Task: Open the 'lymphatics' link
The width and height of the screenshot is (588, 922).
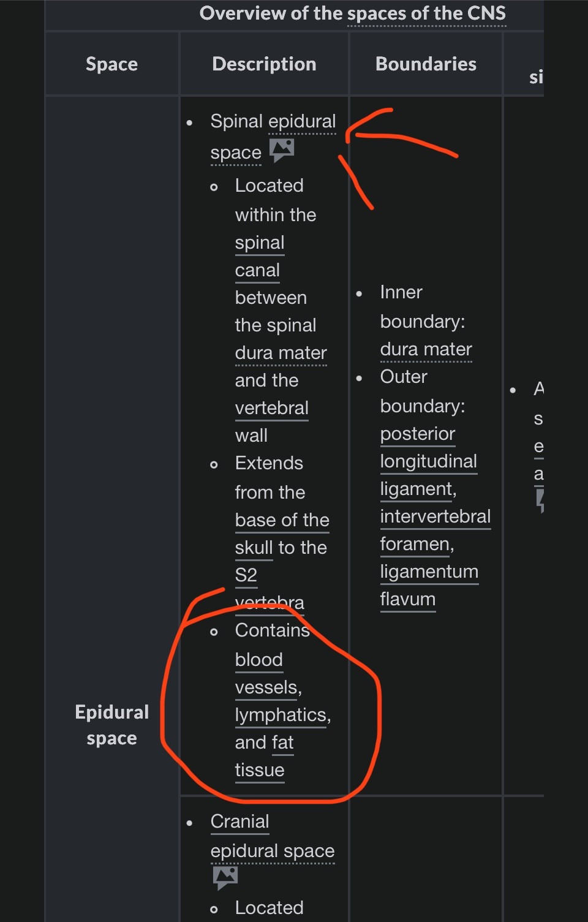Action: point(282,715)
